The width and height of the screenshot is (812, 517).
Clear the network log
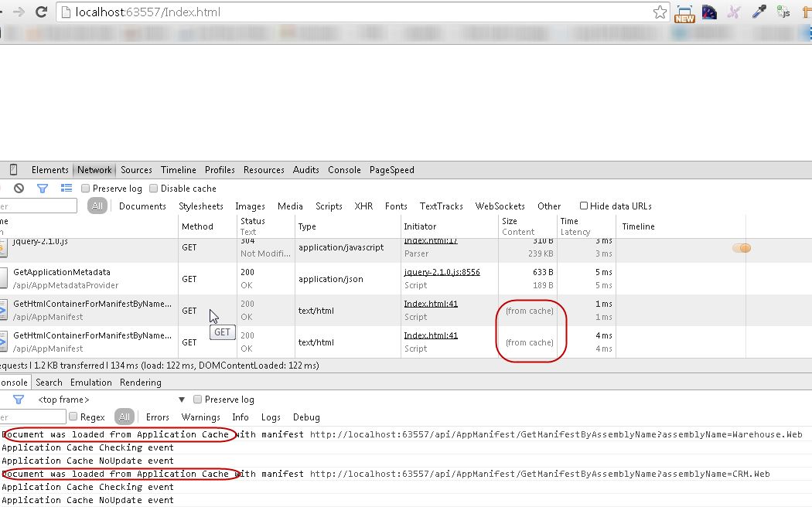(x=19, y=189)
